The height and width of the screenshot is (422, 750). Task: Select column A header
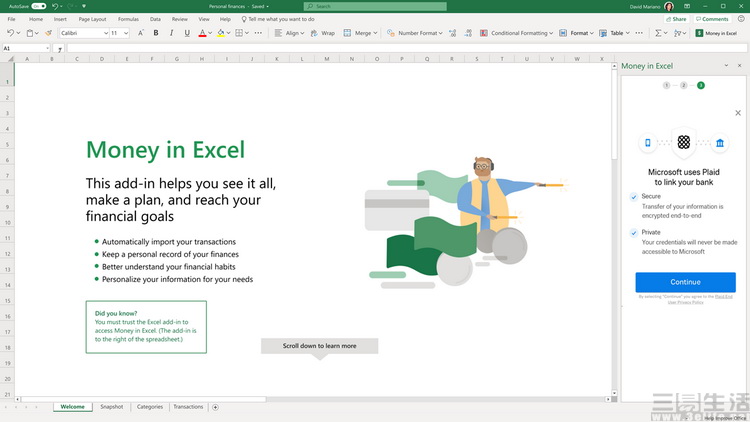point(27,59)
